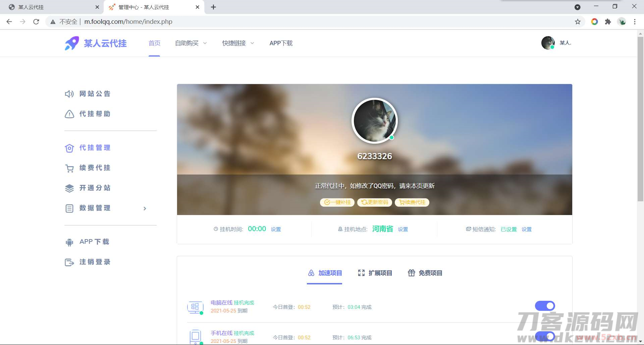The height and width of the screenshot is (345, 644).
Task: Click the 数据管理 document icon
Action: pos(69,208)
